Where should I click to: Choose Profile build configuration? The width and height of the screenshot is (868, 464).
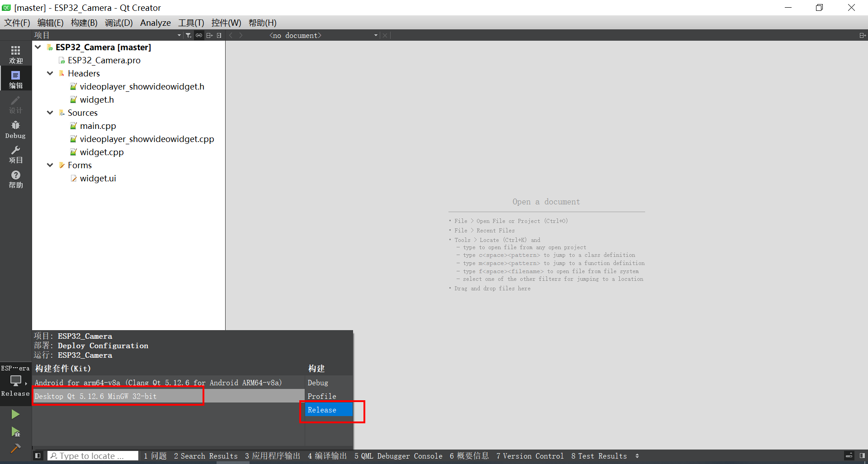click(x=329, y=396)
